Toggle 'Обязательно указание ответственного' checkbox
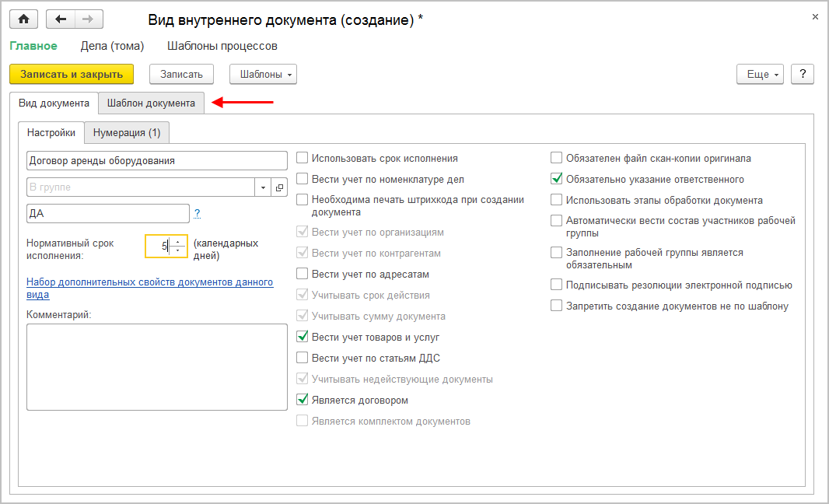This screenshot has height=504, width=829. pyautogui.click(x=557, y=179)
